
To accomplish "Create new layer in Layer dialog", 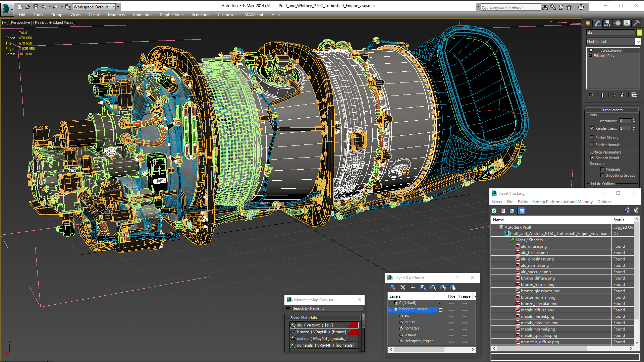I will point(393,287).
